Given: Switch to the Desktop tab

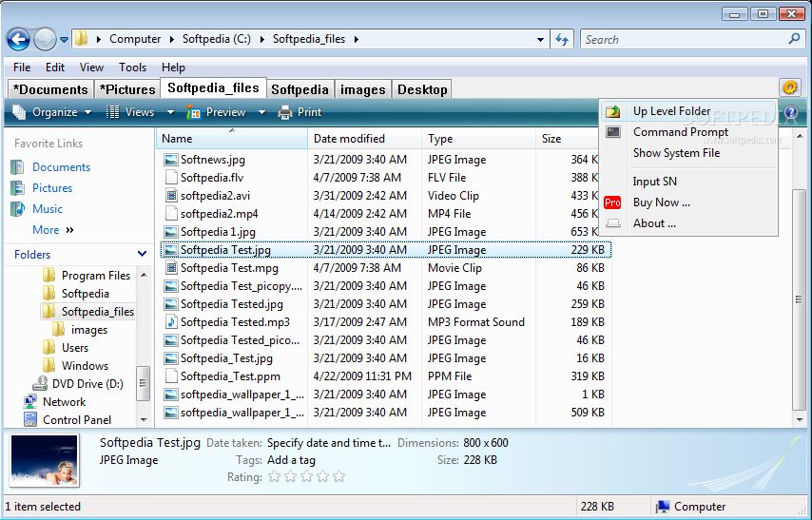Looking at the screenshot, I should coord(422,89).
